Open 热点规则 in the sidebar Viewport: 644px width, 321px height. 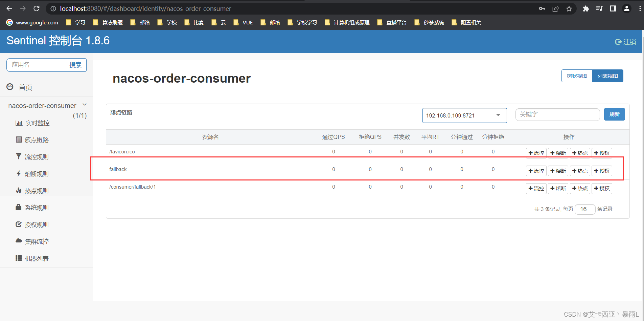coord(32,191)
